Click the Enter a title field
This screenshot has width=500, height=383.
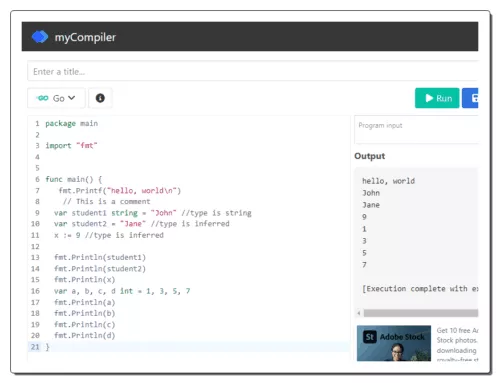point(253,71)
